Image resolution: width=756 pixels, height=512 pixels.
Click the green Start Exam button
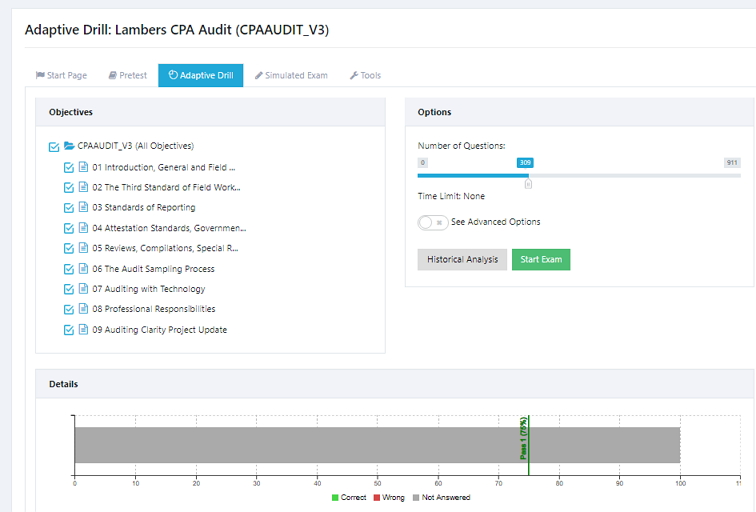point(541,259)
